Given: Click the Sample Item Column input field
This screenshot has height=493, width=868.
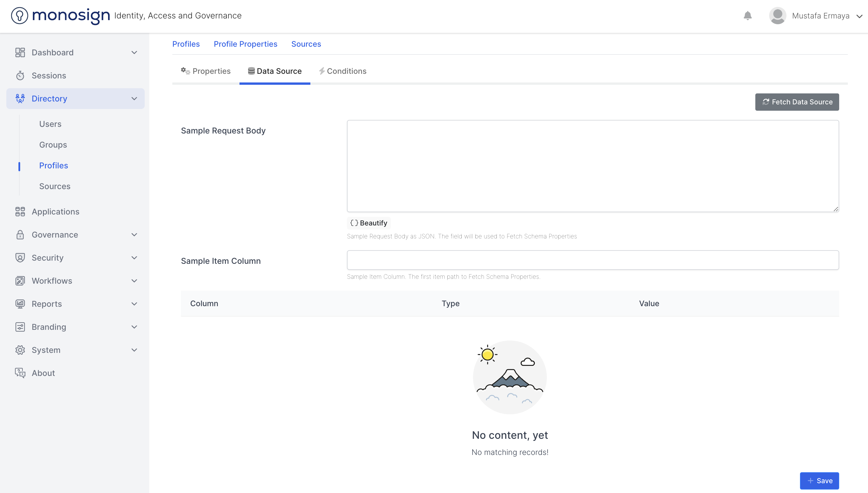Looking at the screenshot, I should [x=592, y=260].
